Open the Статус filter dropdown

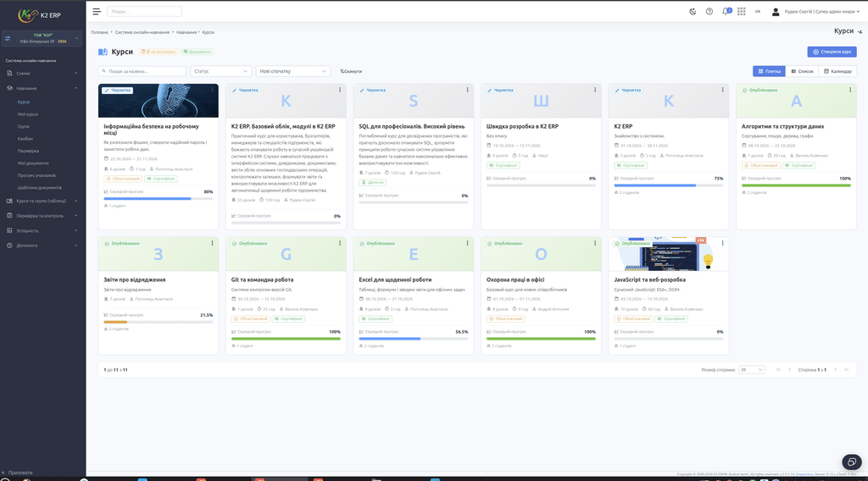pyautogui.click(x=221, y=71)
